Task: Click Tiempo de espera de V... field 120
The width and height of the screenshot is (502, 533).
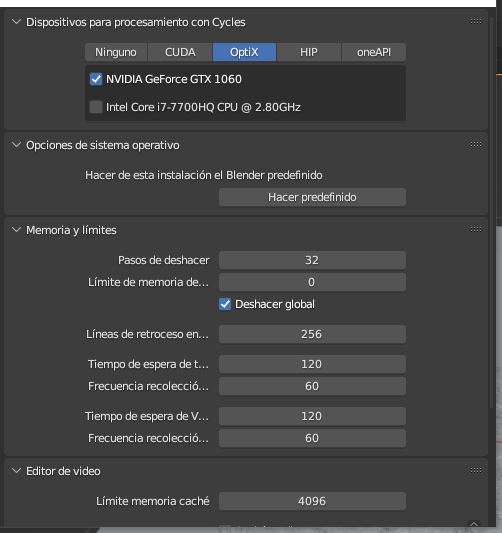Action: (x=312, y=416)
